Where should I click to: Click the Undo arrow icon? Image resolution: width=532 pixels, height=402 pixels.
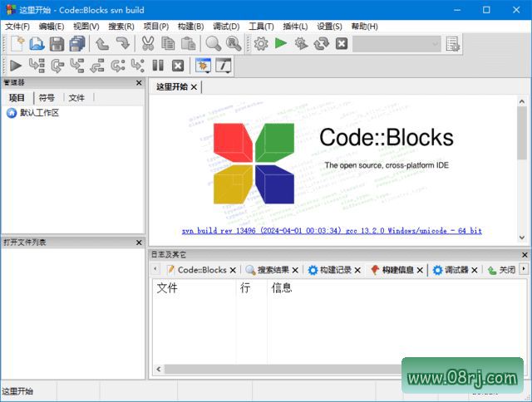[102, 44]
